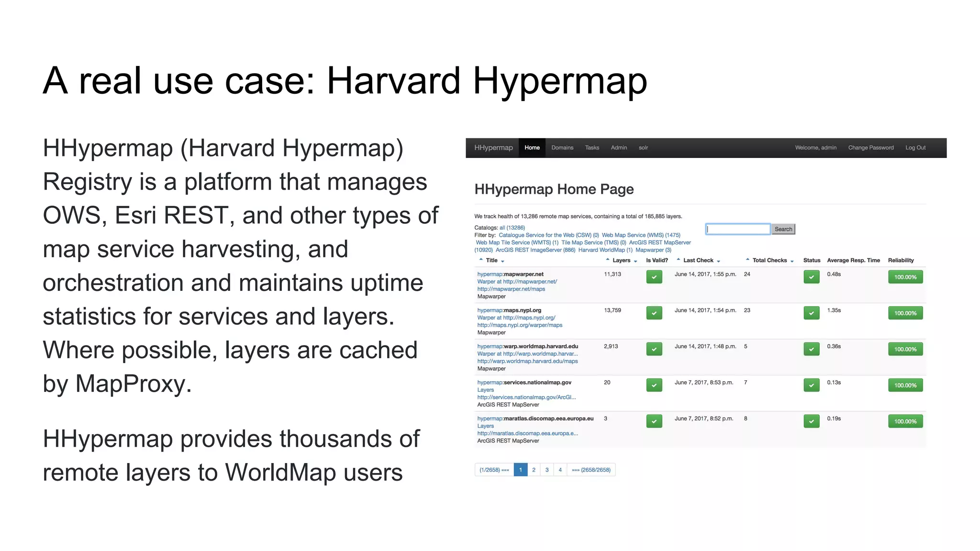
Task: Click Change Password in the navbar
Action: 871,148
